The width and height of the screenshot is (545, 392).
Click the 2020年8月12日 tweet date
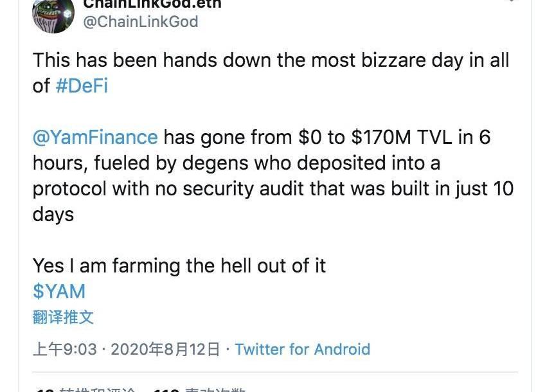pos(165,349)
